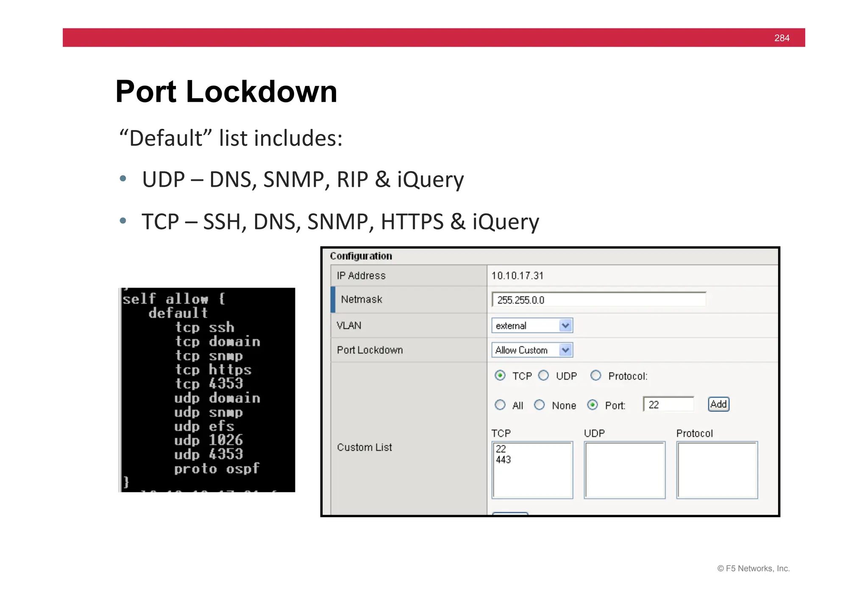Select the Port radio button
The image size is (868, 613).
[593, 405]
